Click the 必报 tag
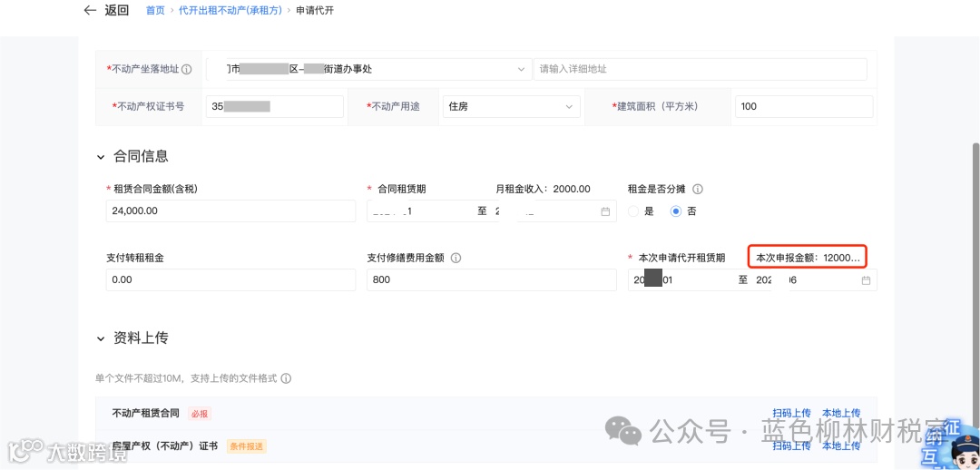 tap(200, 413)
